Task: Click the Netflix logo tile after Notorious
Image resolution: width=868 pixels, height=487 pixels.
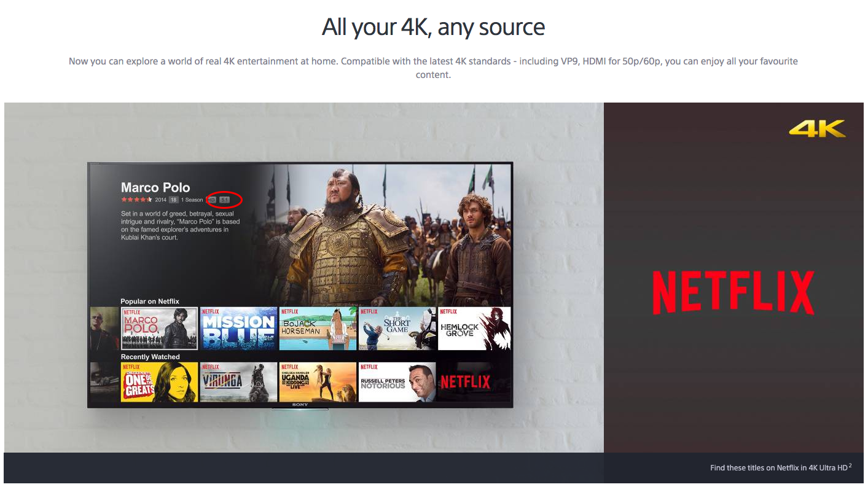Action: (466, 382)
